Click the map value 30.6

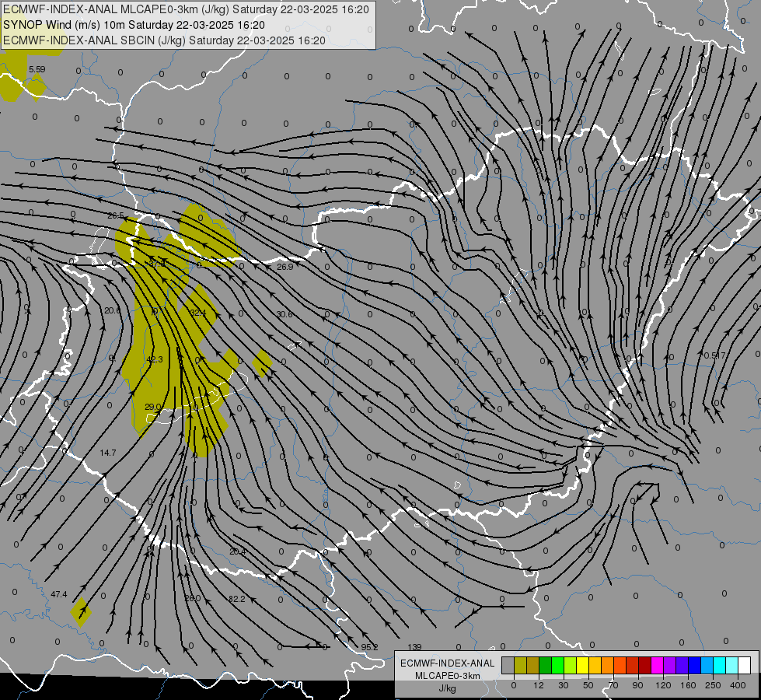[285, 314]
